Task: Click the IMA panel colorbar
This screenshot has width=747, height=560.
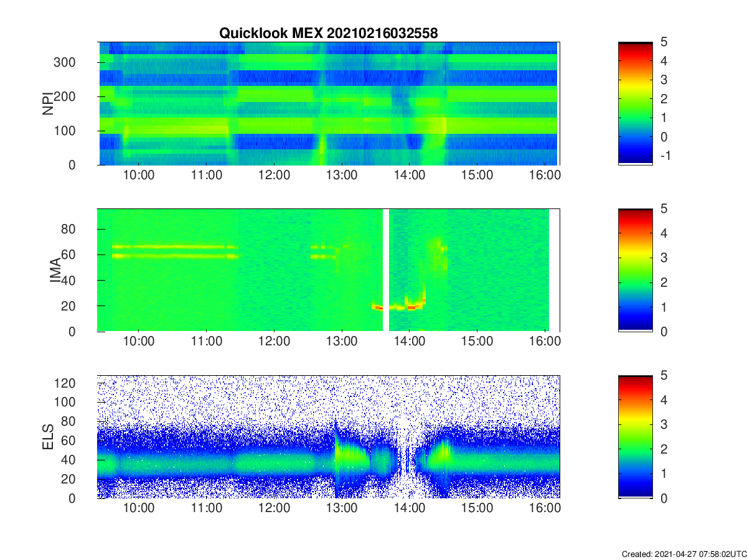Action: (x=635, y=269)
